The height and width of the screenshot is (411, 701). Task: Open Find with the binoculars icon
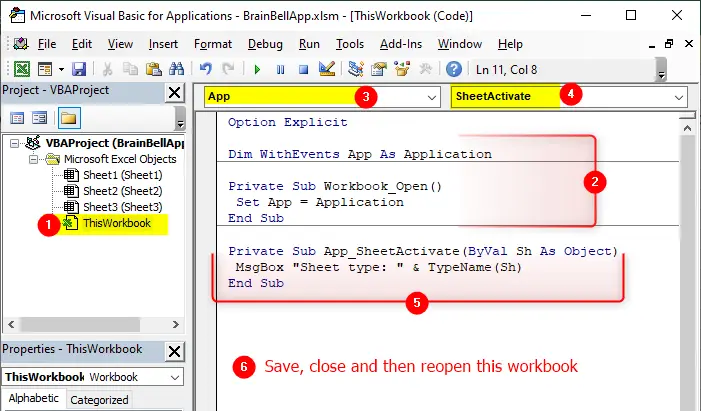177,69
